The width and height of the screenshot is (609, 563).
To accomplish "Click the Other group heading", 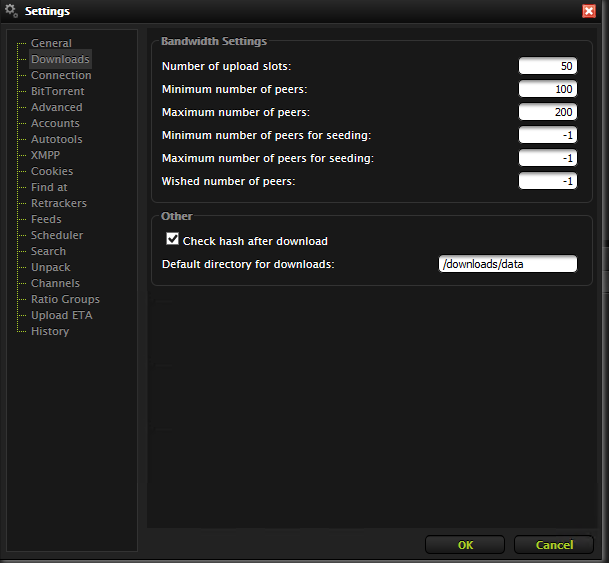I will point(177,216).
